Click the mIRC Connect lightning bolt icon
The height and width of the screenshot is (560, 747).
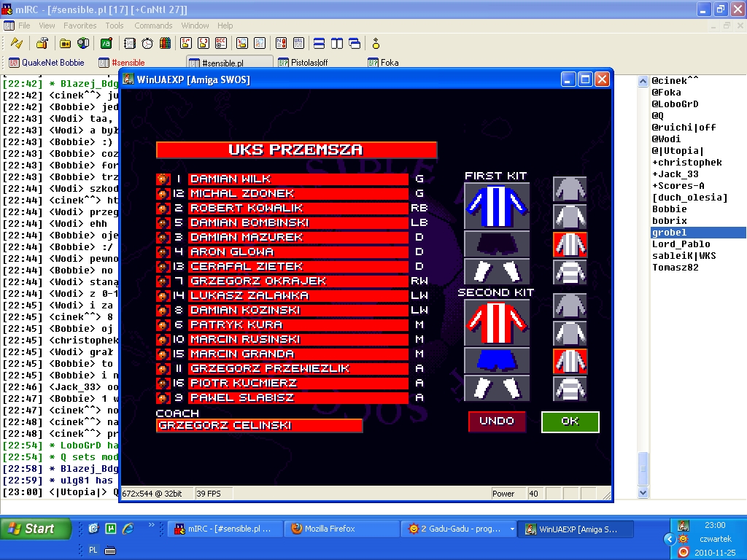[17, 44]
